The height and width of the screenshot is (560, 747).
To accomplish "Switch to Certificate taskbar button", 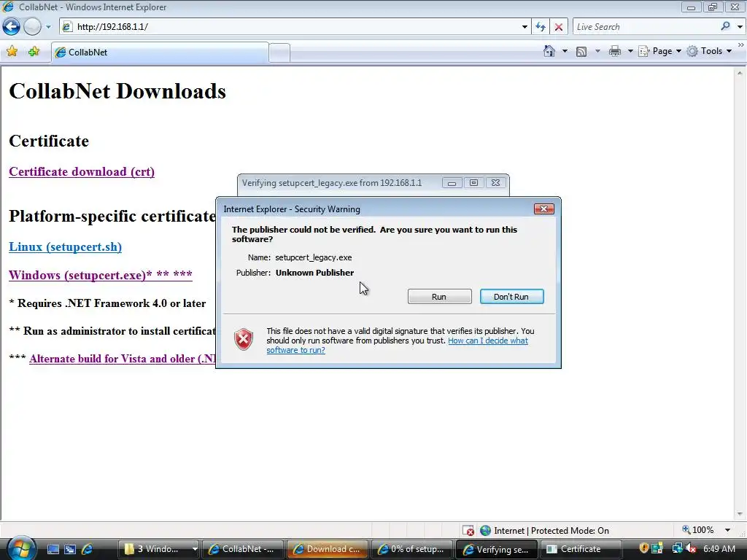I will (581, 549).
